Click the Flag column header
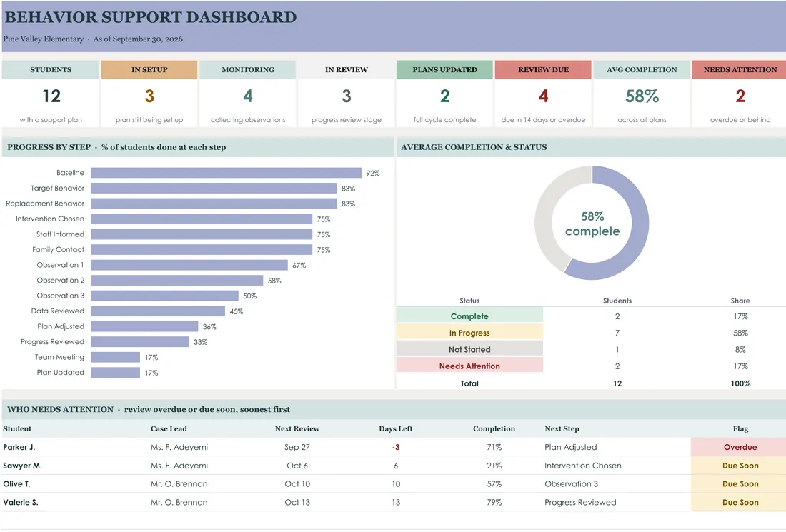786x532 pixels. click(740, 428)
